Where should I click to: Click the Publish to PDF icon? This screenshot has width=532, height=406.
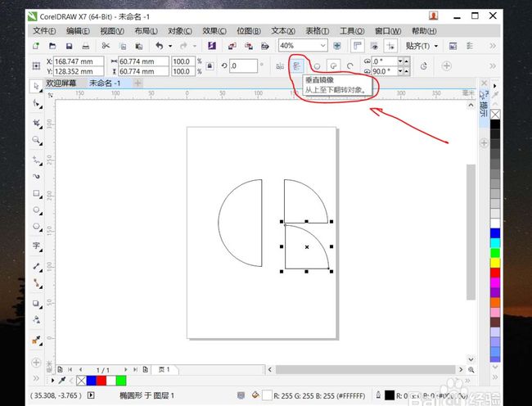(x=265, y=46)
